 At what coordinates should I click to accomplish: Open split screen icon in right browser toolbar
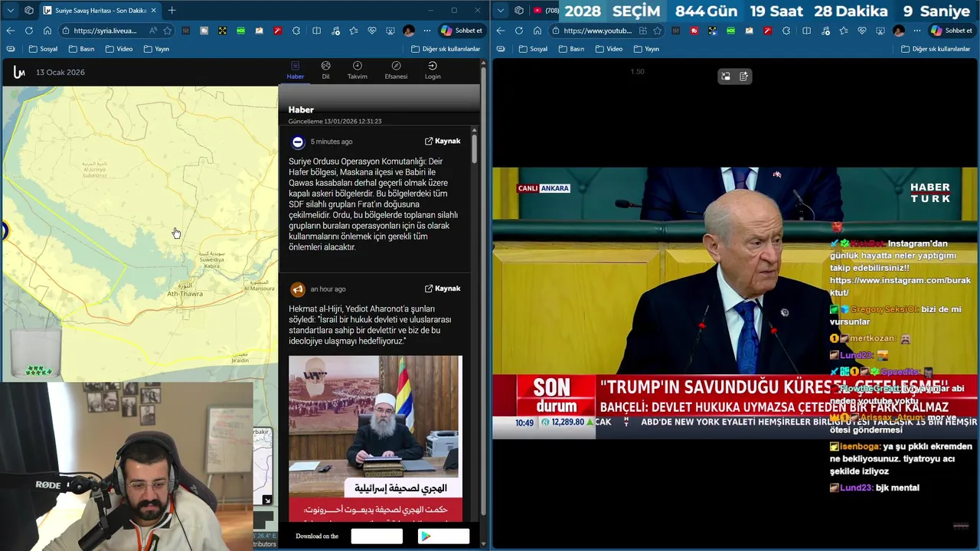[x=806, y=31]
